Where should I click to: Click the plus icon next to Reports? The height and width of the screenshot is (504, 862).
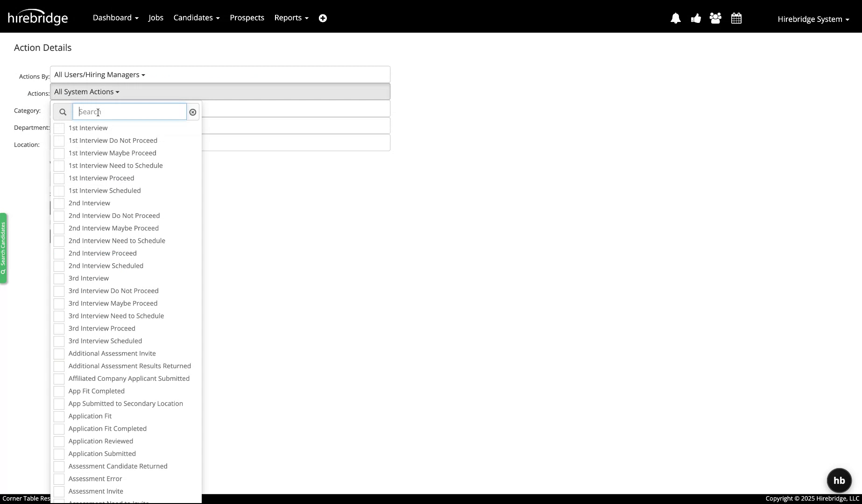pyautogui.click(x=323, y=18)
